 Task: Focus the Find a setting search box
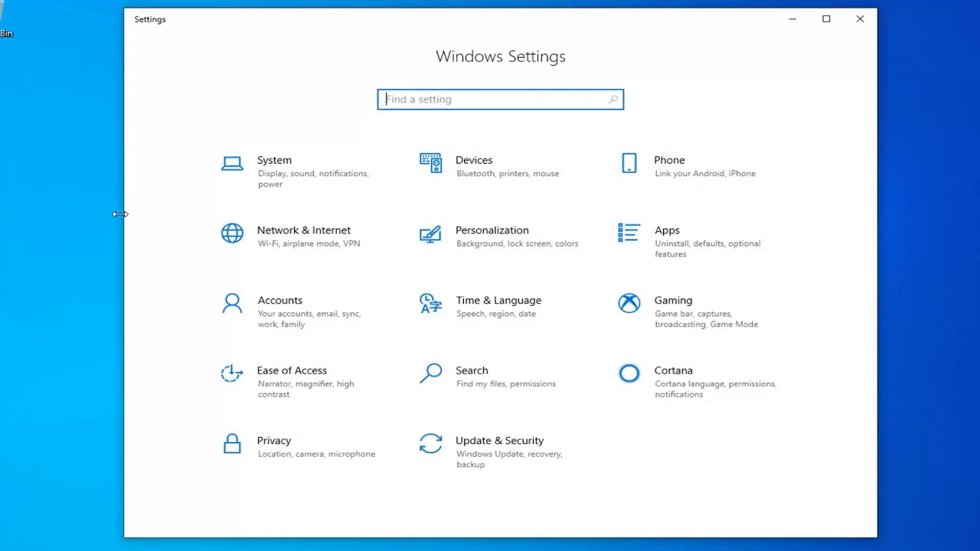[501, 99]
